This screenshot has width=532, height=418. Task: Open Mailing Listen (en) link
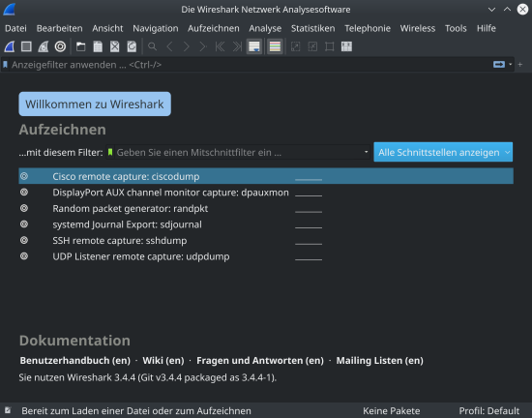coord(380,360)
